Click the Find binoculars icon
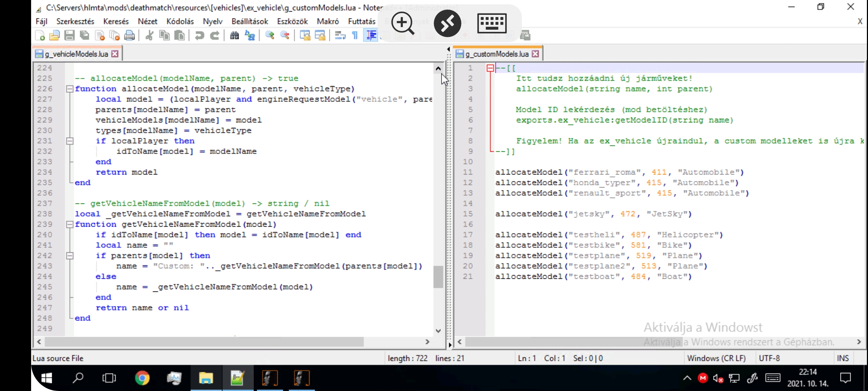The width and height of the screenshot is (868, 391). pos(234,35)
